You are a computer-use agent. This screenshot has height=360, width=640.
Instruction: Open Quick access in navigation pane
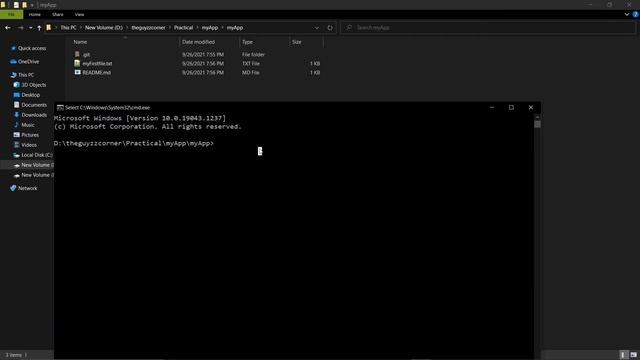pyautogui.click(x=32, y=48)
